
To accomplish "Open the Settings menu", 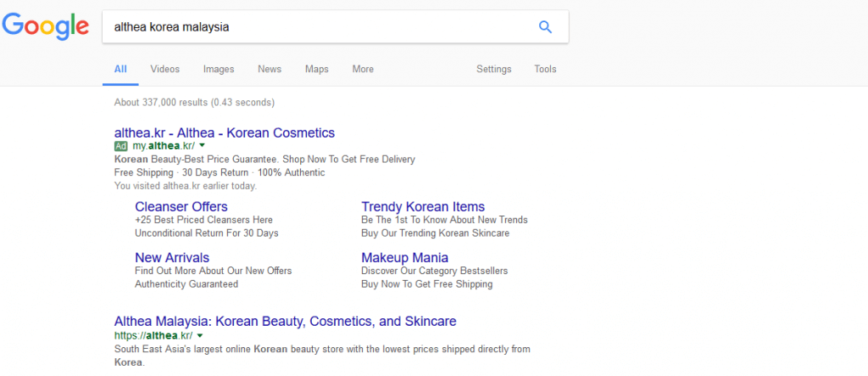I will [494, 70].
